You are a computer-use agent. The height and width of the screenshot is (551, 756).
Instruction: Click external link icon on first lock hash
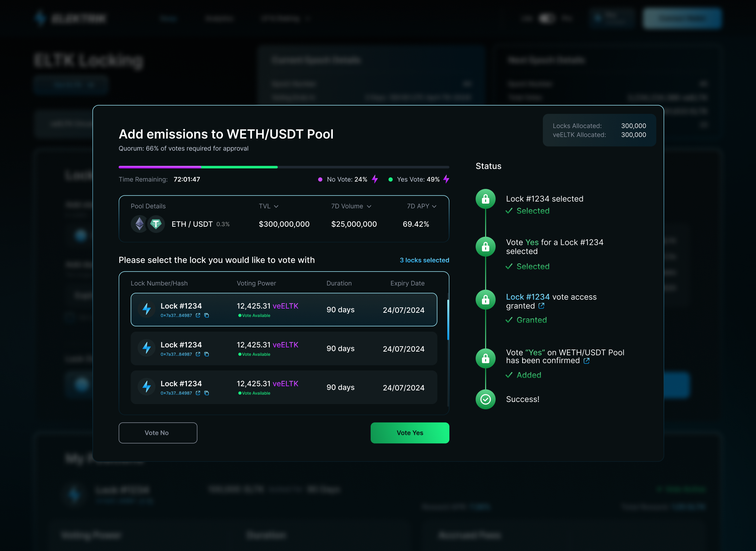(x=198, y=315)
